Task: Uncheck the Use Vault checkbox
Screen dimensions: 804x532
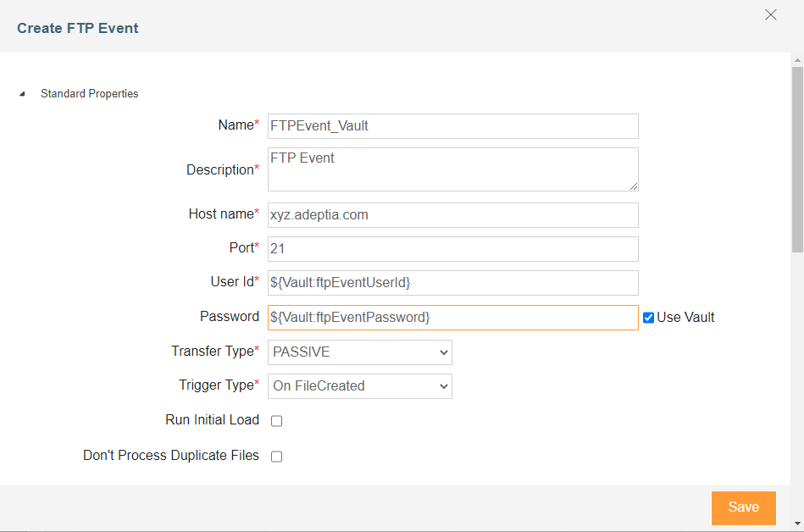Action: point(648,318)
